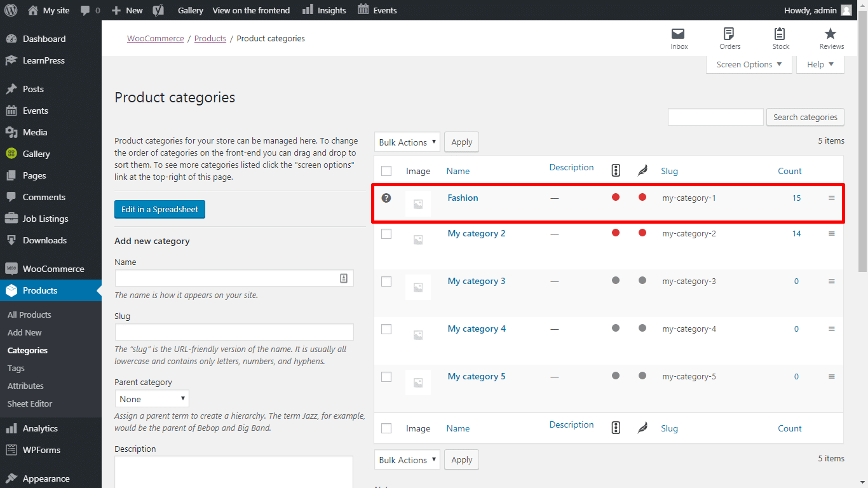Click the footer SEO traffic-light column icon

(x=615, y=428)
